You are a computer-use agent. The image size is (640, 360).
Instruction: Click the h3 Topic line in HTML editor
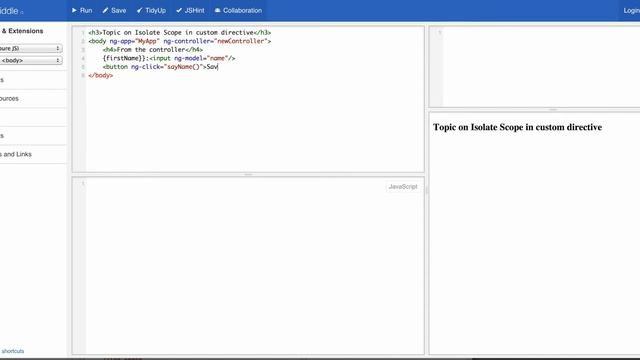click(180, 33)
